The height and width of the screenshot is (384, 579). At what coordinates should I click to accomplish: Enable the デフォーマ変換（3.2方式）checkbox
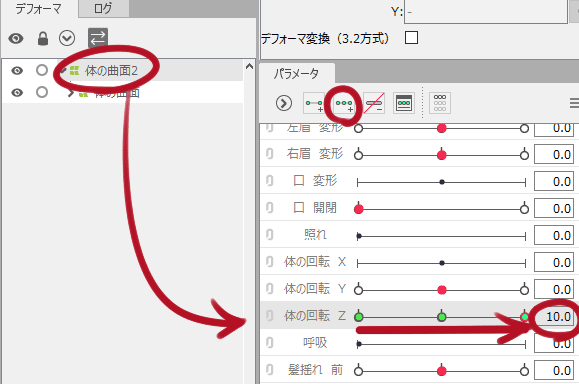411,38
